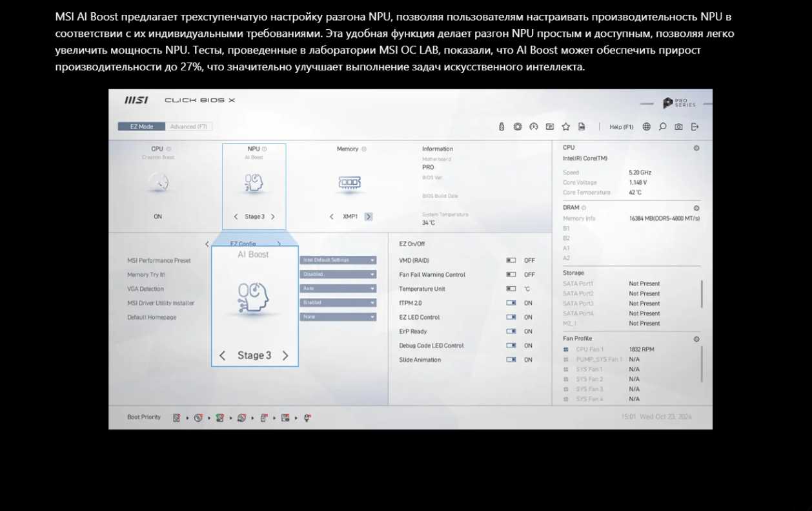The width and height of the screenshot is (812, 511).
Task: Take a screenshot with the camera icon
Action: click(678, 127)
